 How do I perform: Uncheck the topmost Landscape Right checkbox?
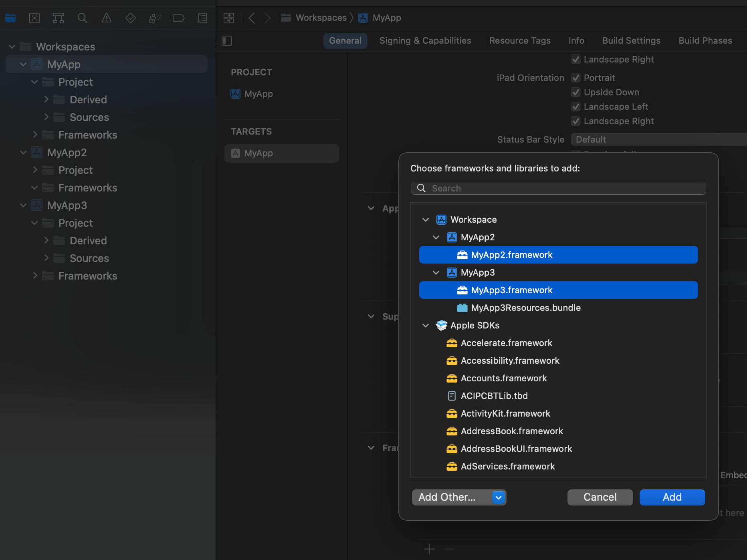click(x=576, y=59)
